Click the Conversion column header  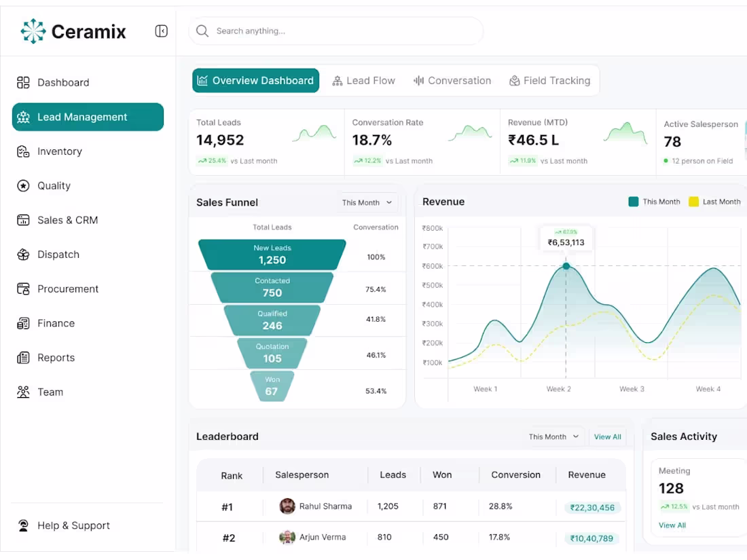tap(516, 474)
